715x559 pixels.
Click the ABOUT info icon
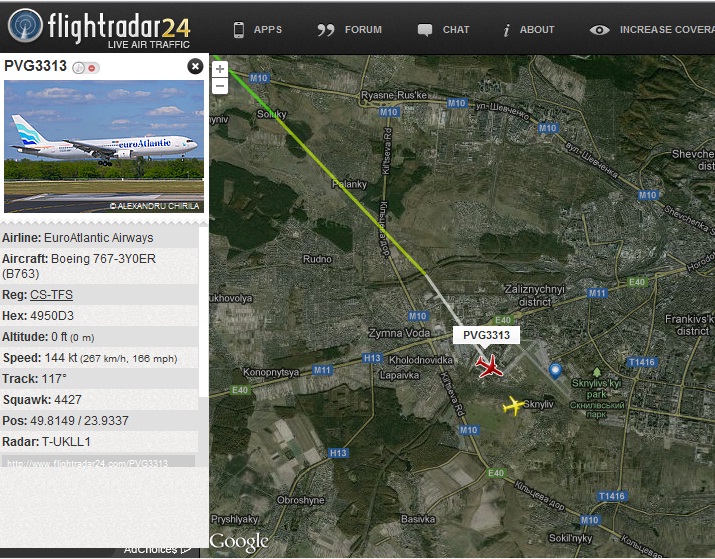(x=506, y=30)
